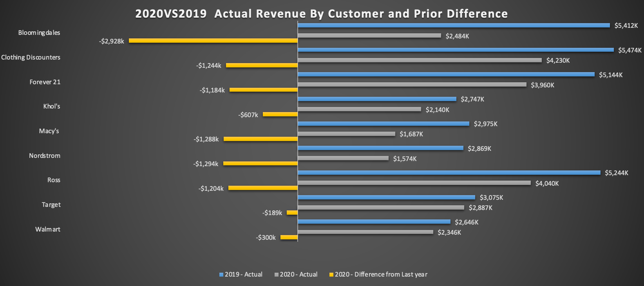The width and height of the screenshot is (644, 286).
Task: Click the $1,574K data label
Action: [405, 159]
